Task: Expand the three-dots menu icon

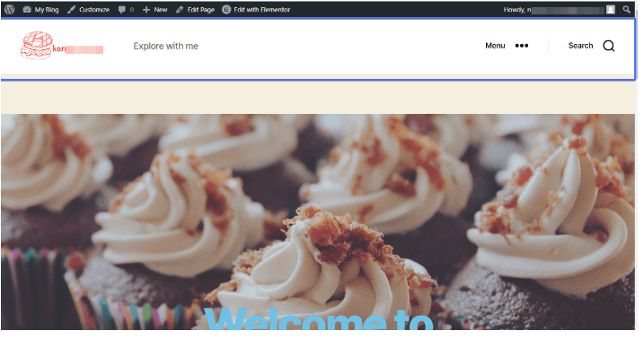Action: [x=522, y=46]
